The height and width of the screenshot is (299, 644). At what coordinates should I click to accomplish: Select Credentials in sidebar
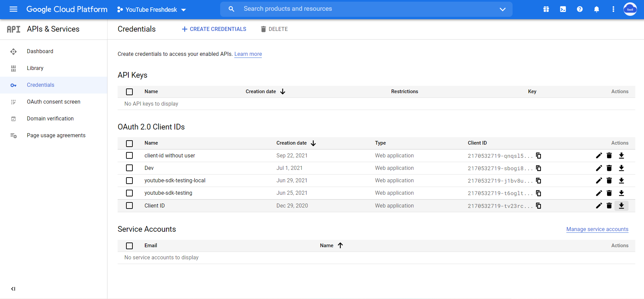point(53,85)
